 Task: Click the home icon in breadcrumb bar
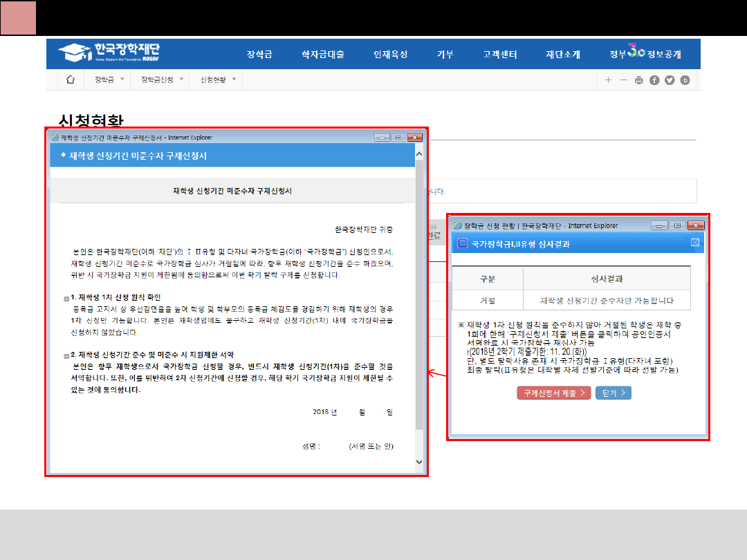[x=70, y=80]
